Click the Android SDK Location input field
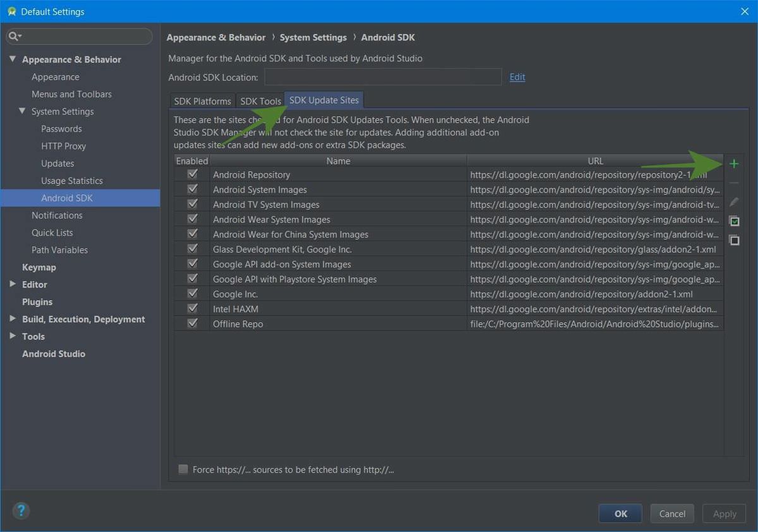The width and height of the screenshot is (758, 532). coord(382,76)
